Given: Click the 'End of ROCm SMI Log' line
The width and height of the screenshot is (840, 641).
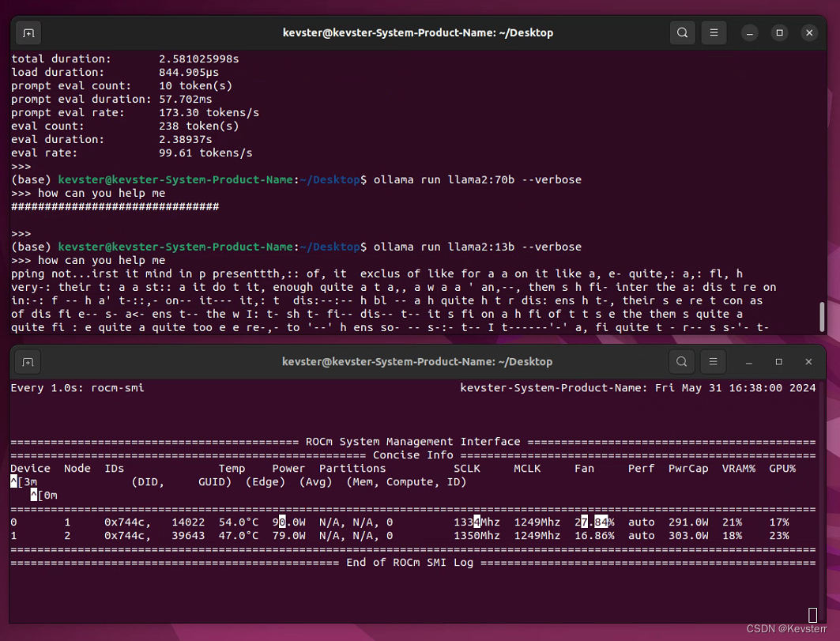Looking at the screenshot, I should [410, 562].
